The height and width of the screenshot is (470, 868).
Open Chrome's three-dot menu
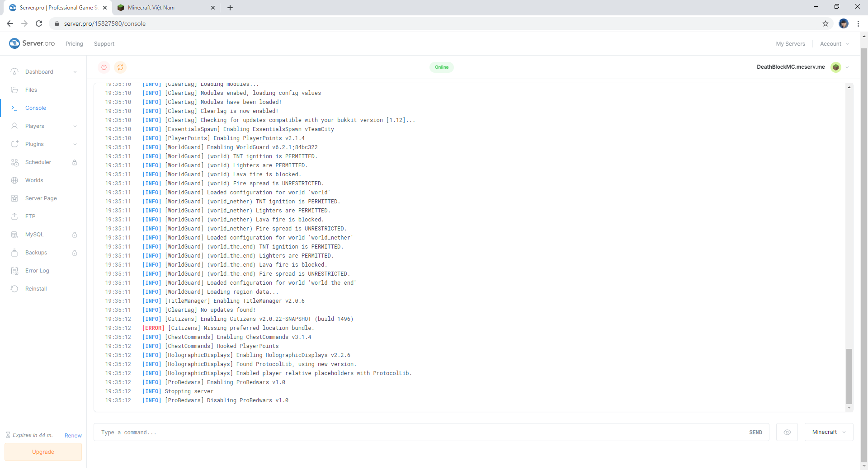(x=858, y=23)
